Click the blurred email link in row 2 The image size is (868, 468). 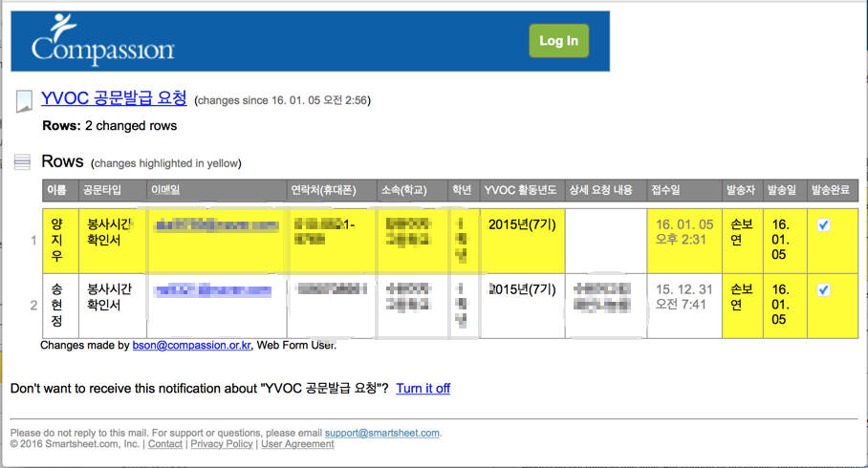click(x=213, y=290)
